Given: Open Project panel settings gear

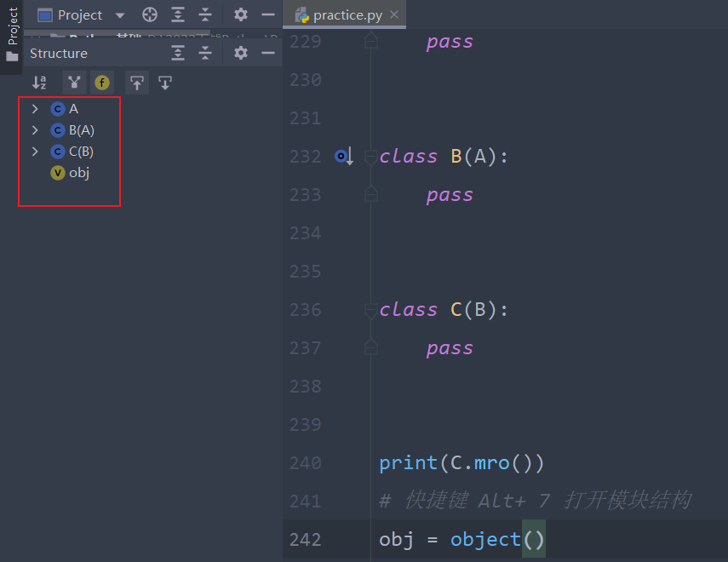Looking at the screenshot, I should [x=240, y=14].
